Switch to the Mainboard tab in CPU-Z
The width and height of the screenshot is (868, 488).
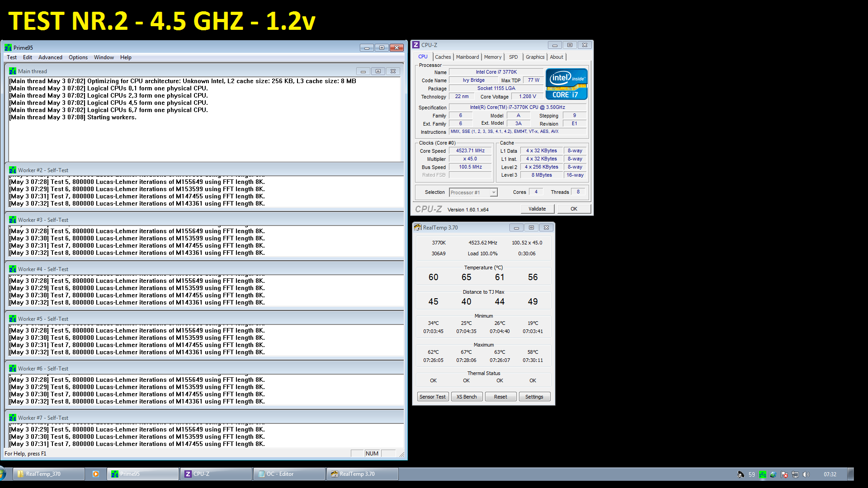pos(467,57)
